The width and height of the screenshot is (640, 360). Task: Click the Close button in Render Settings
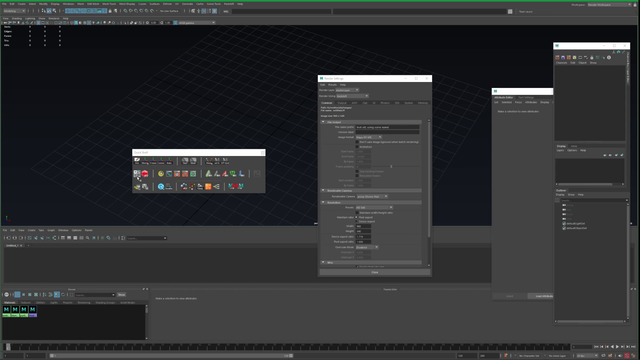click(375, 272)
